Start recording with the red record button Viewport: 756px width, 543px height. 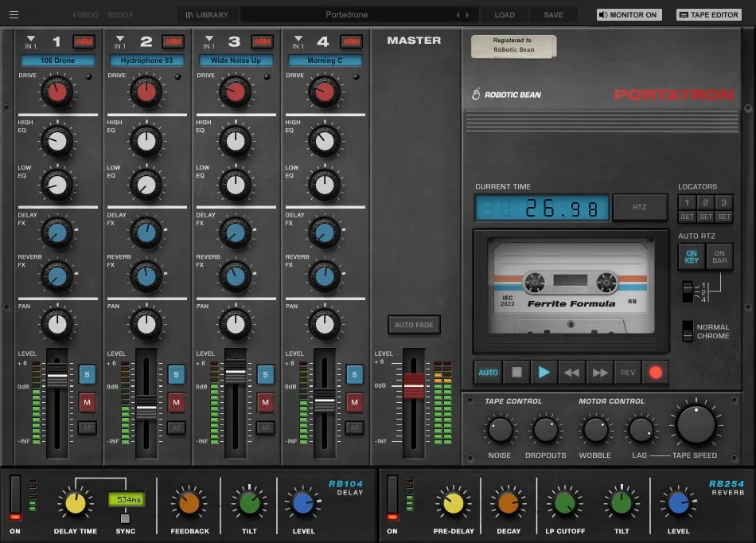click(x=655, y=373)
